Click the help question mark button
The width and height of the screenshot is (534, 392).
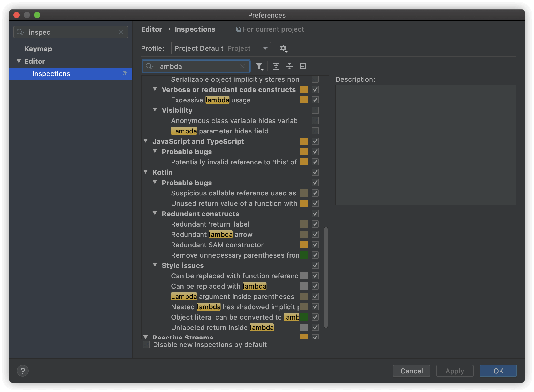23,371
